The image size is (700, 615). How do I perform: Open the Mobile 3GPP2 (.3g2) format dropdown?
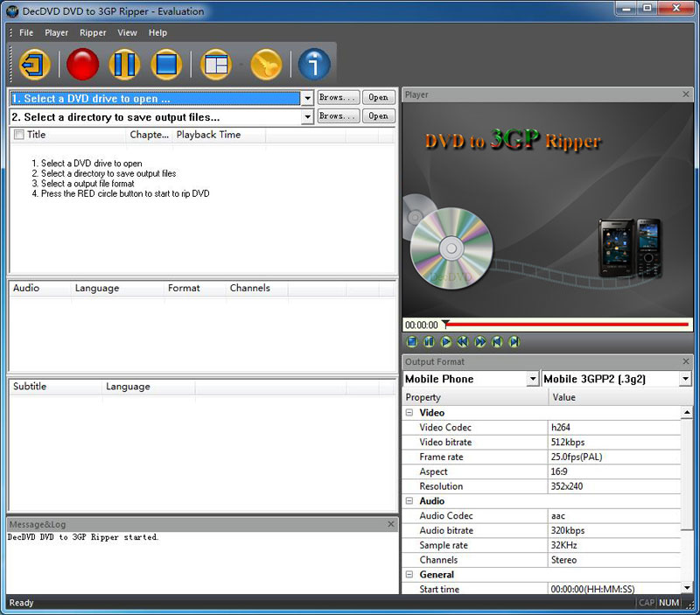(x=685, y=379)
